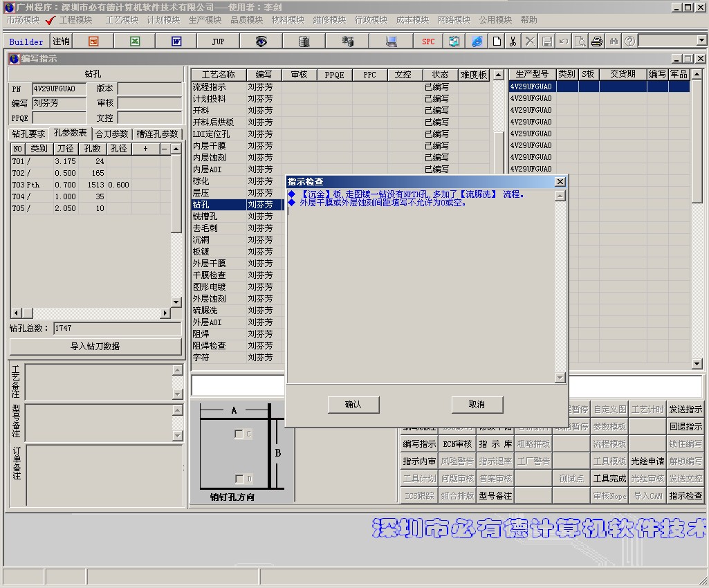
Task: Click the PowerPoint icon in the toolbar
Action: tap(93, 42)
